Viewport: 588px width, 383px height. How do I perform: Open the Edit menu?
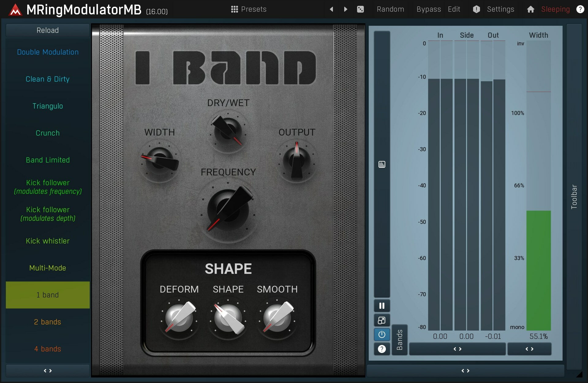pyautogui.click(x=454, y=9)
